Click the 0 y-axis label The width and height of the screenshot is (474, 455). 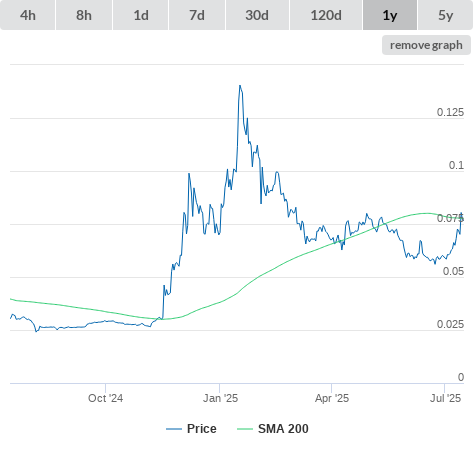[x=461, y=377]
